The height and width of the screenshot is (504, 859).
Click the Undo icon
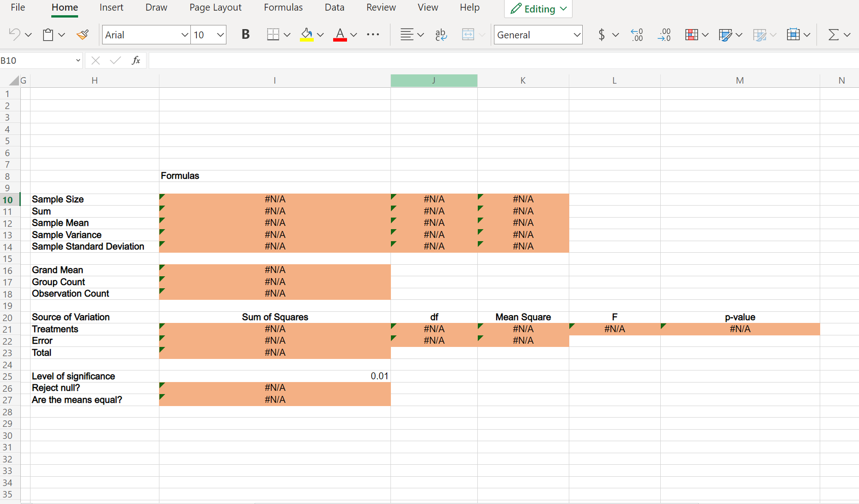point(14,35)
